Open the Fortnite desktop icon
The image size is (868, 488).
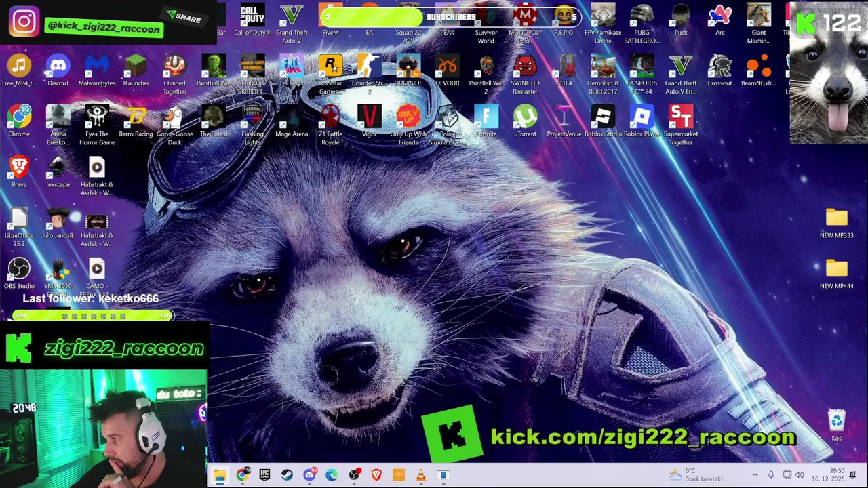pyautogui.click(x=486, y=121)
